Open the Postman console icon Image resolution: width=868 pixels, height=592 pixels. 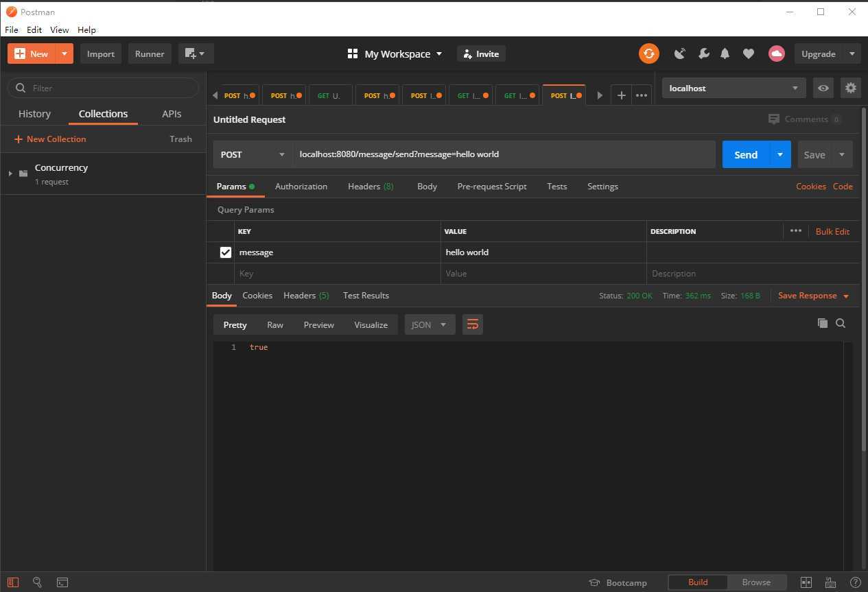(x=62, y=582)
